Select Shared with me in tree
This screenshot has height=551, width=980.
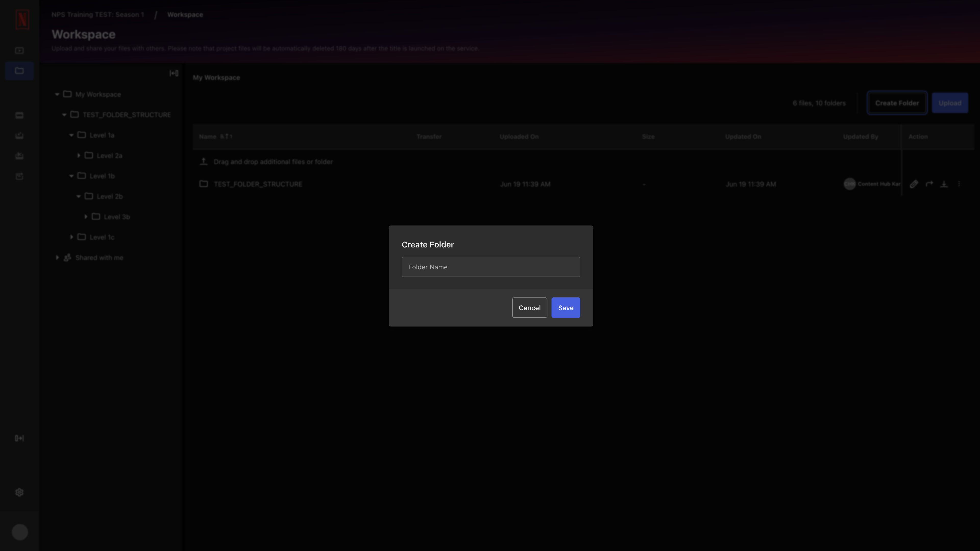click(99, 257)
